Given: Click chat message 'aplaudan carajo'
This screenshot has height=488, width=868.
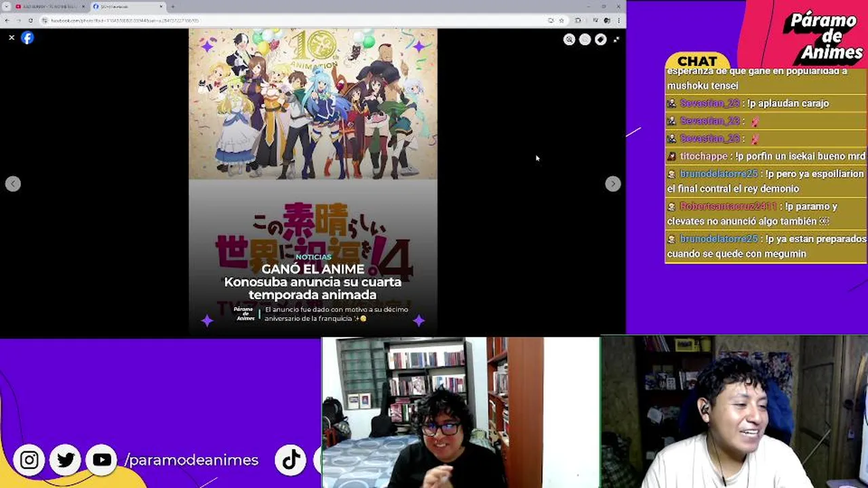Looking at the screenshot, I should click(787, 103).
